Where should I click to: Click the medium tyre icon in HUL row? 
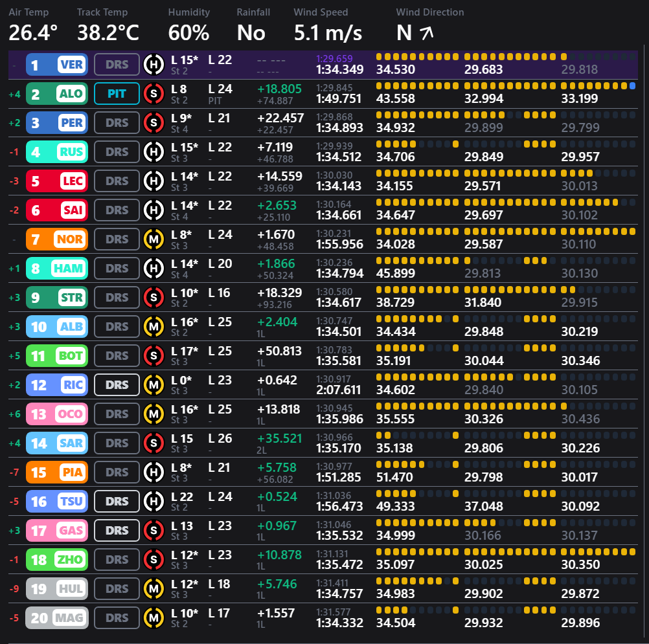click(154, 588)
